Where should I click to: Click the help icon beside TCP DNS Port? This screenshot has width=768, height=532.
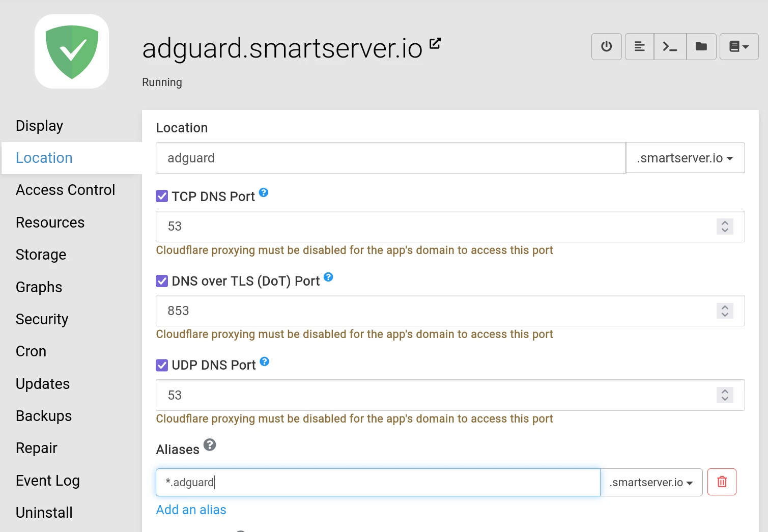[263, 192]
